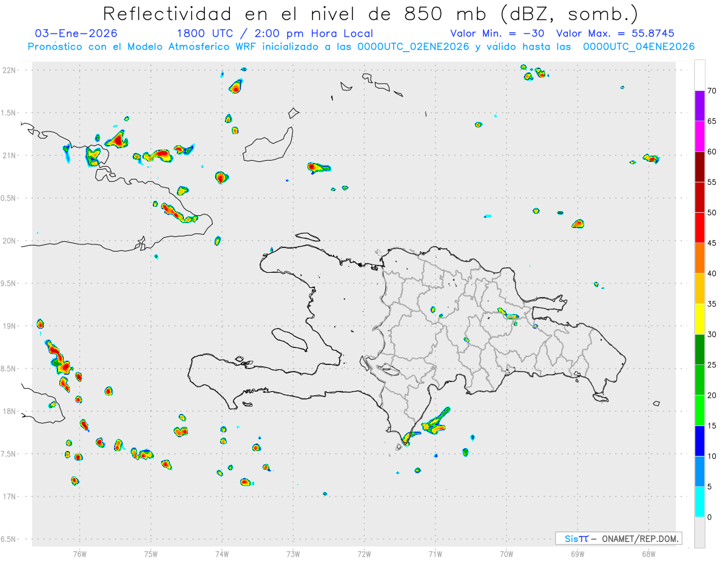Click the dark green 25–30 dBZ color bar segment

(x=699, y=350)
